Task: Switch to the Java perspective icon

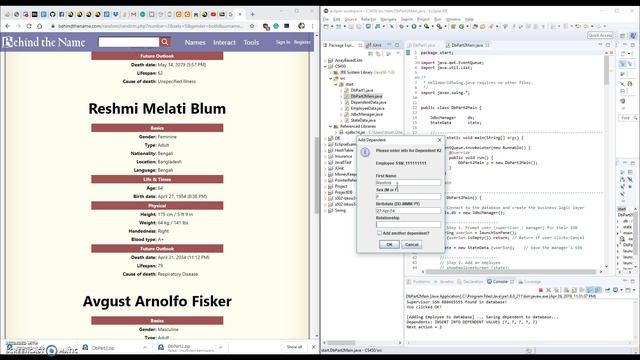Action: 633,36
